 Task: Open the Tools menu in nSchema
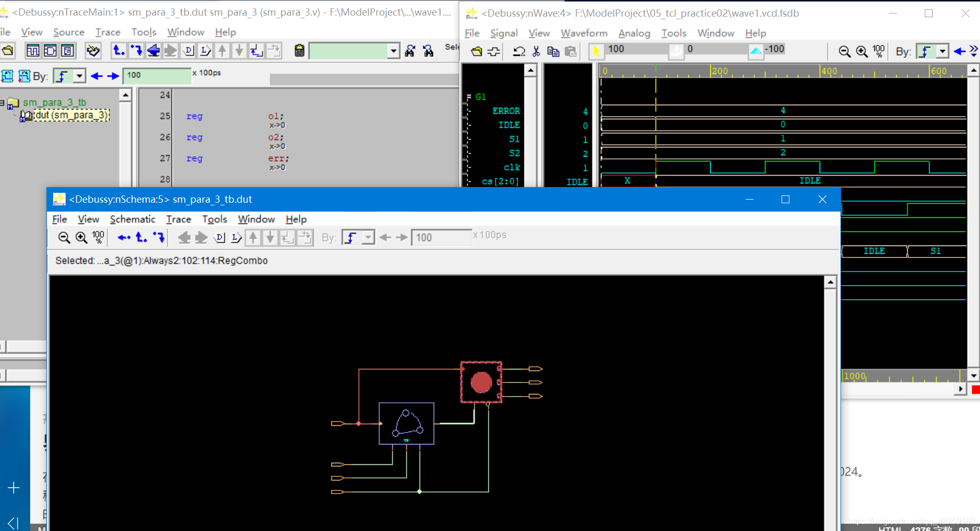[215, 219]
